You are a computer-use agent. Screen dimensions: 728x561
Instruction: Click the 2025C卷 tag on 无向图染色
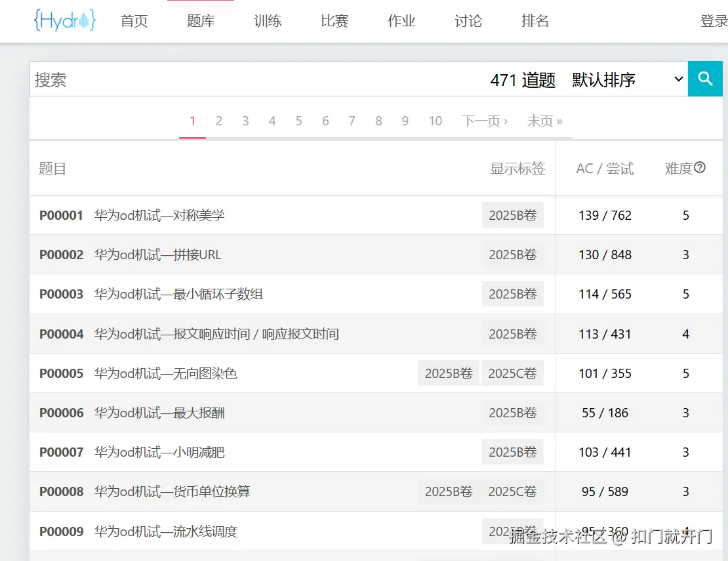coord(513,373)
